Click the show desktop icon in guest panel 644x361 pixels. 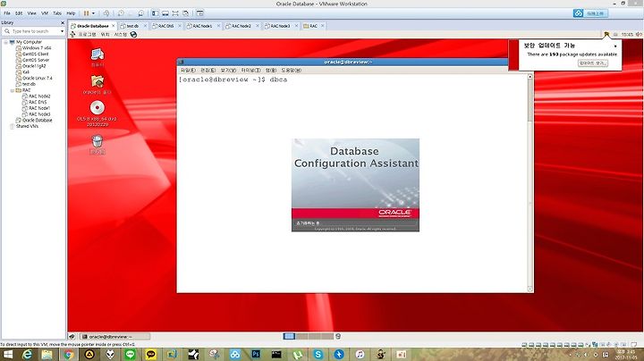click(x=72, y=336)
